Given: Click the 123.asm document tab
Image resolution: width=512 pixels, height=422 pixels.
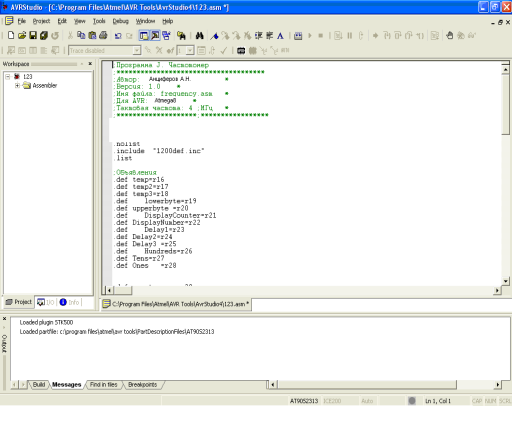Looking at the screenshot, I should pyautogui.click(x=176, y=304).
